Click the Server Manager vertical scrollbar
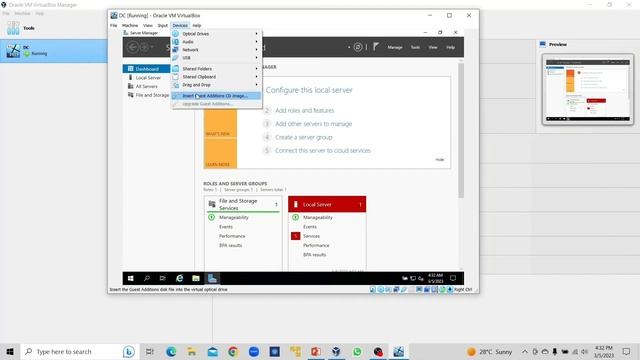The width and height of the screenshot is (640, 360). point(461,131)
